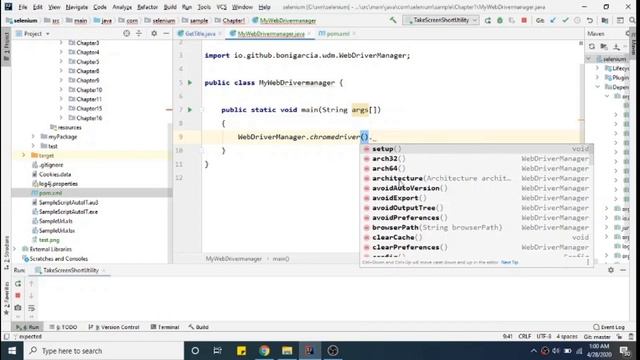640x360 pixels.
Task: Choose browserPath suggestion from the autocomplete list
Action: 476,227
